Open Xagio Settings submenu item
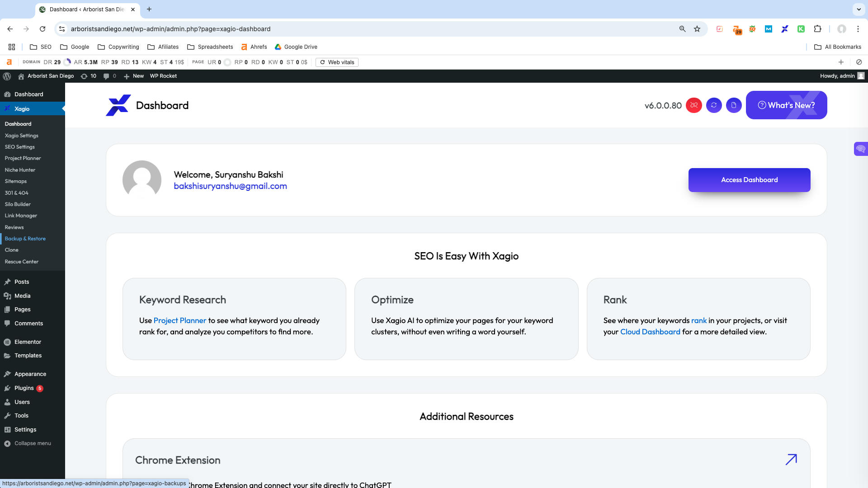 click(21, 136)
